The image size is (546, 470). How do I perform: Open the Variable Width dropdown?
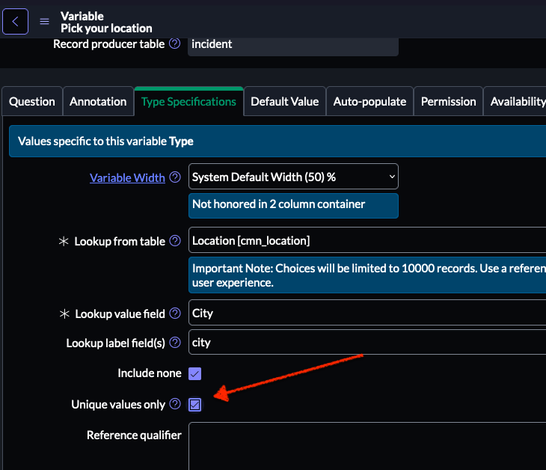click(x=293, y=177)
